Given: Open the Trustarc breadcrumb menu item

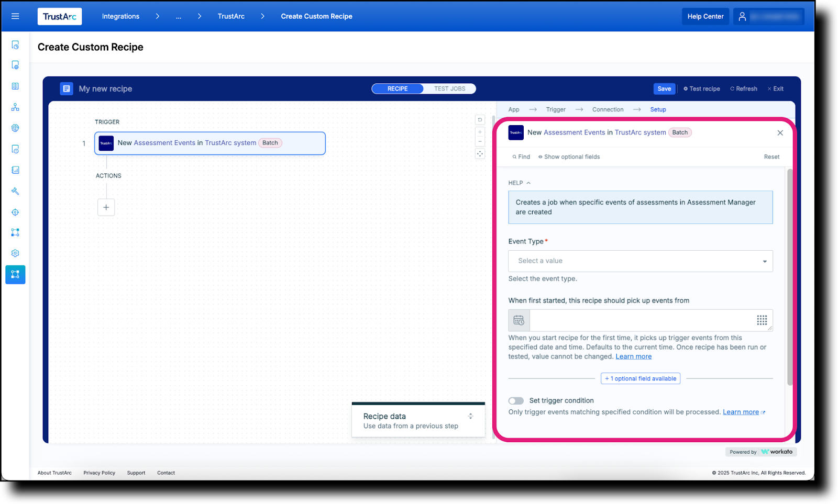Looking at the screenshot, I should tap(231, 16).
